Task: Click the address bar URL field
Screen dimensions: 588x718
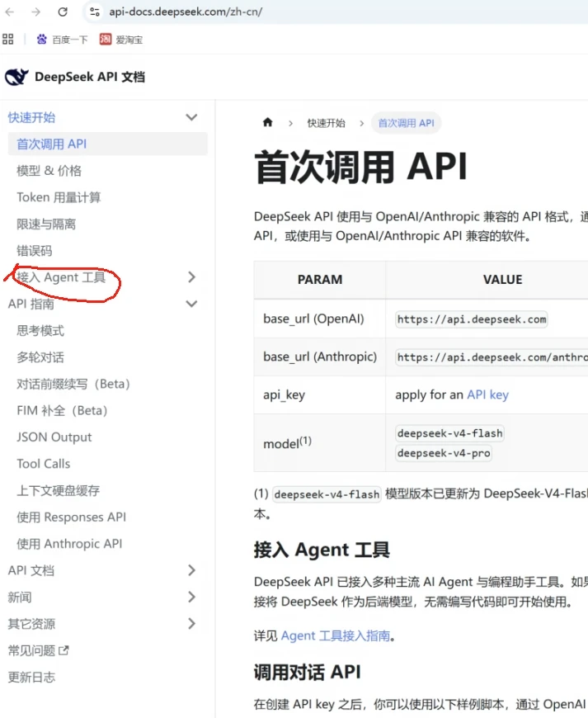Action: [334, 12]
